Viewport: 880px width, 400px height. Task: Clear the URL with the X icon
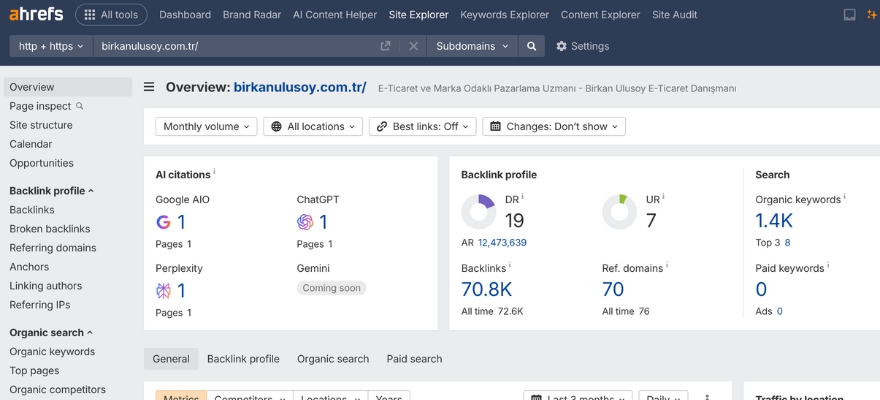(414, 46)
